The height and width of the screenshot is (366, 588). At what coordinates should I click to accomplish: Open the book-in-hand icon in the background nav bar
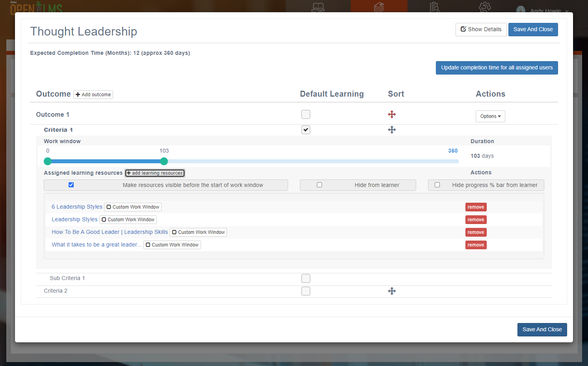[x=318, y=7]
